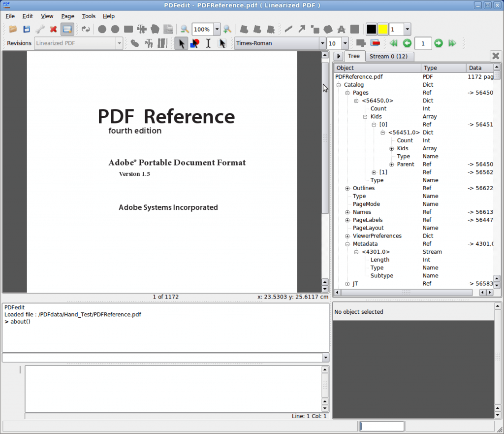Image resolution: width=504 pixels, height=434 pixels.
Task: Toggle the highlighting mode toolbar button
Action: (66, 29)
